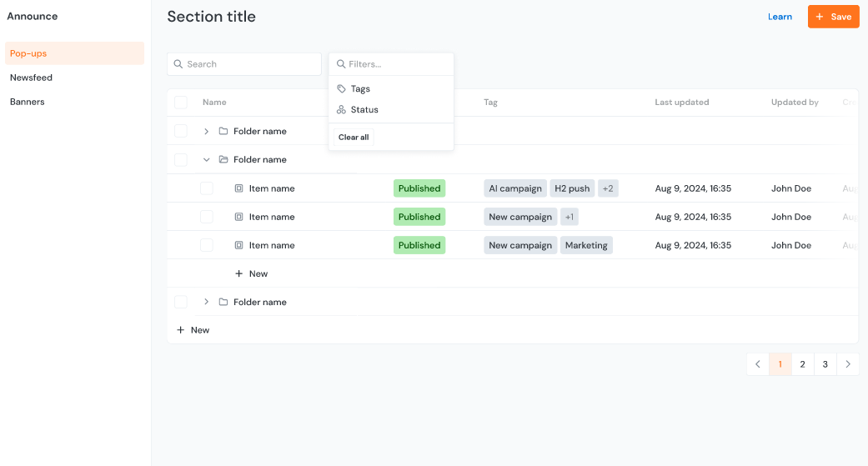Click the first item's pop-up type icon
This screenshot has height=466, width=868.
tap(238, 188)
